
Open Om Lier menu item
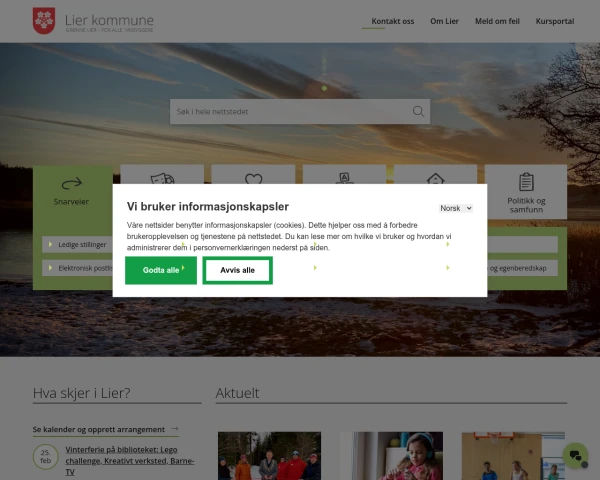click(444, 21)
